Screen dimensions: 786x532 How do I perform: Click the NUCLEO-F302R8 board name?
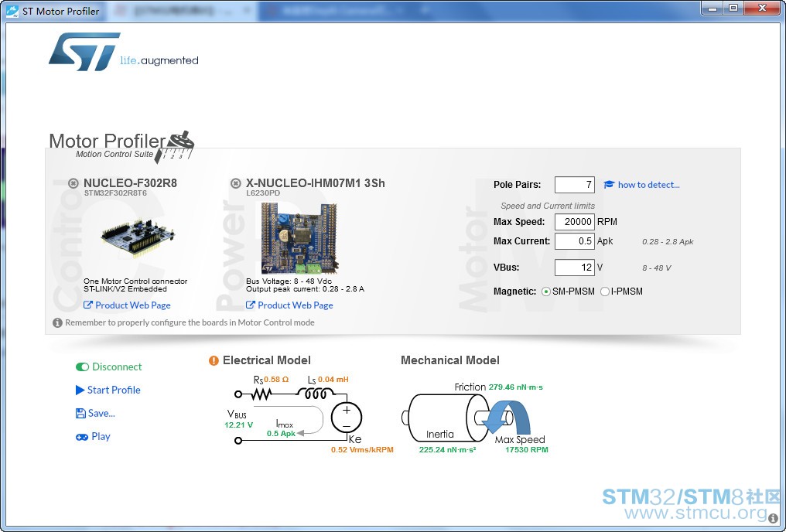(130, 183)
